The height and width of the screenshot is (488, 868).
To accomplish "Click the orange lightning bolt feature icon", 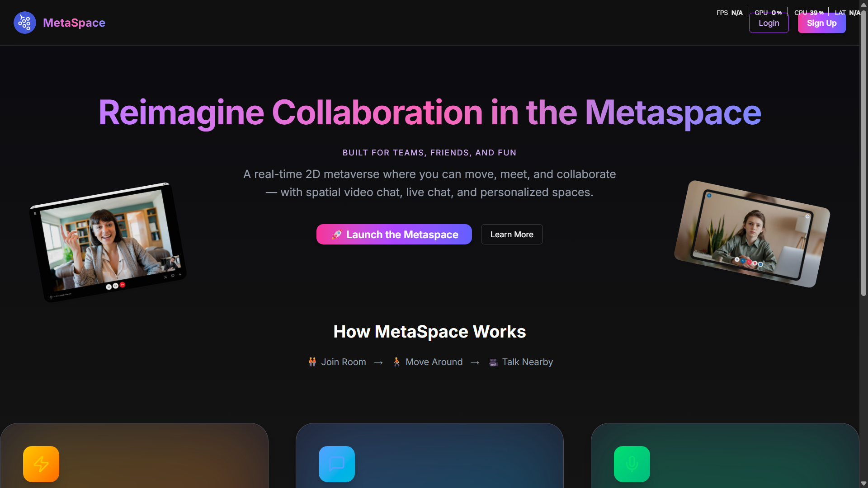I will 41,464.
